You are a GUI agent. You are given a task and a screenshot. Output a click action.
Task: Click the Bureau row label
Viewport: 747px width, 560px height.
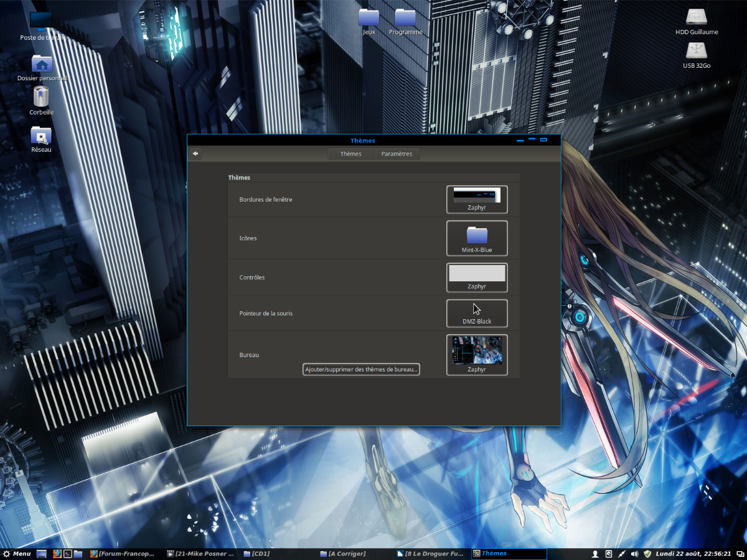[x=249, y=355]
